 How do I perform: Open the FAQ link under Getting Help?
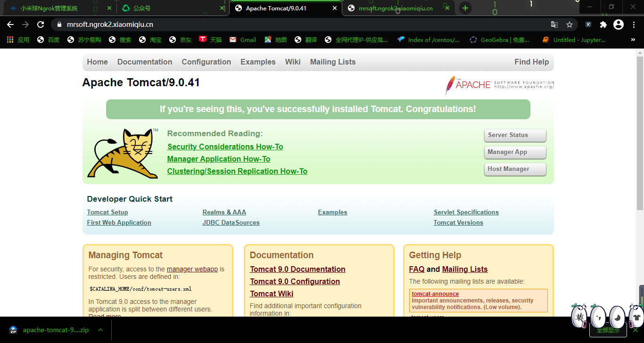point(417,269)
